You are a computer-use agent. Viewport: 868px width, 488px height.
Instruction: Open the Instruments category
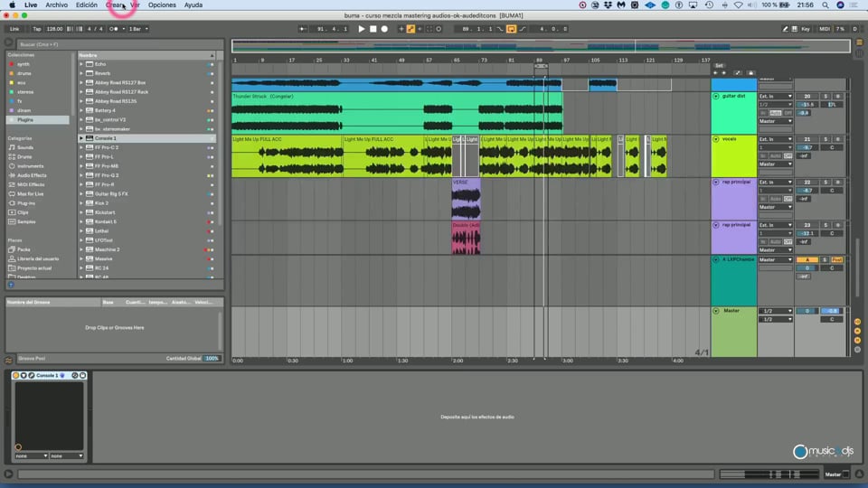(31, 166)
